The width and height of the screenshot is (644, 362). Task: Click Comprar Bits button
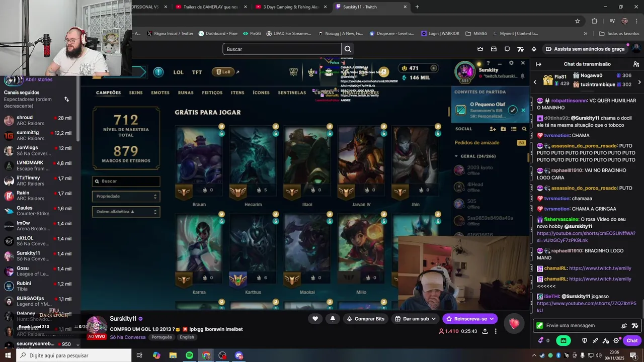point(365,319)
